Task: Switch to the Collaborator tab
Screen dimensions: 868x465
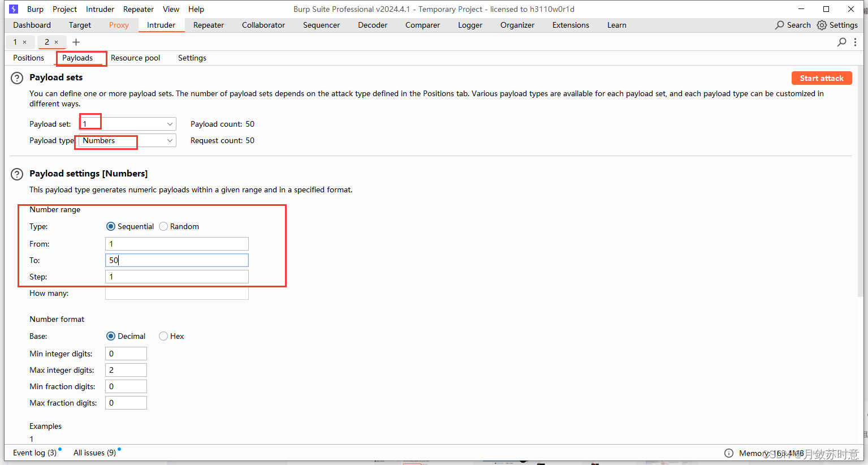Action: pos(264,25)
